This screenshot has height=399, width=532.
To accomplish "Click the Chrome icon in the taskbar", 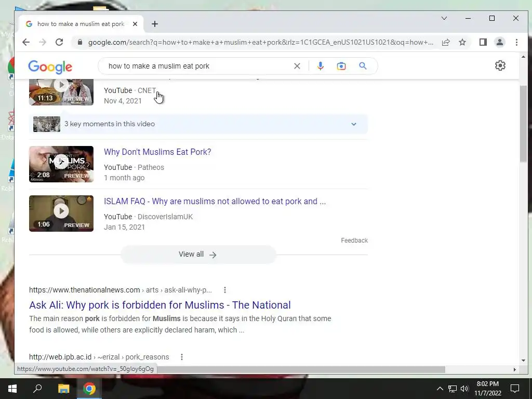I will click(89, 389).
